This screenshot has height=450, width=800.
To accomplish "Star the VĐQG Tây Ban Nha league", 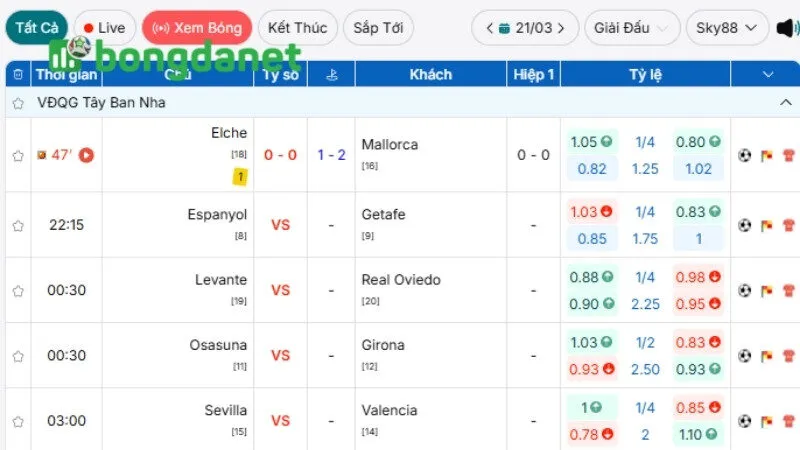I will click(x=18, y=103).
